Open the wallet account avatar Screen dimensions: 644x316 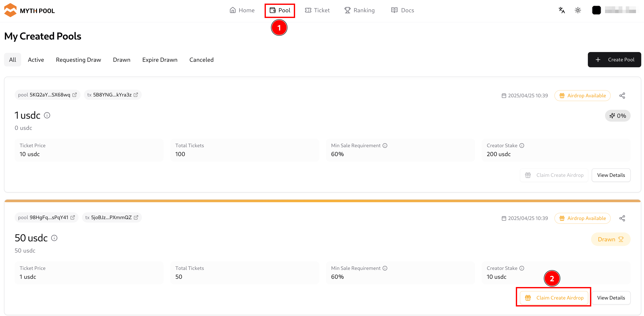click(596, 10)
